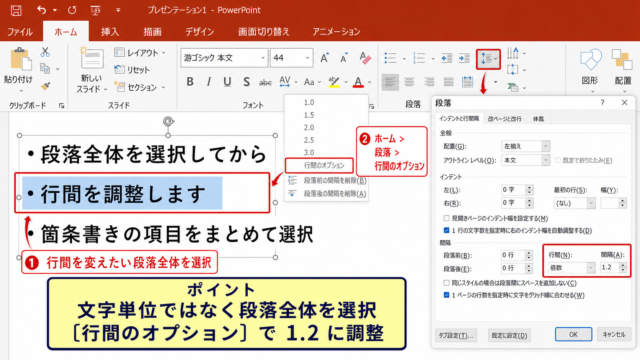640x360 pixels.
Task: Click the Copy icon
Action: pos(45,69)
